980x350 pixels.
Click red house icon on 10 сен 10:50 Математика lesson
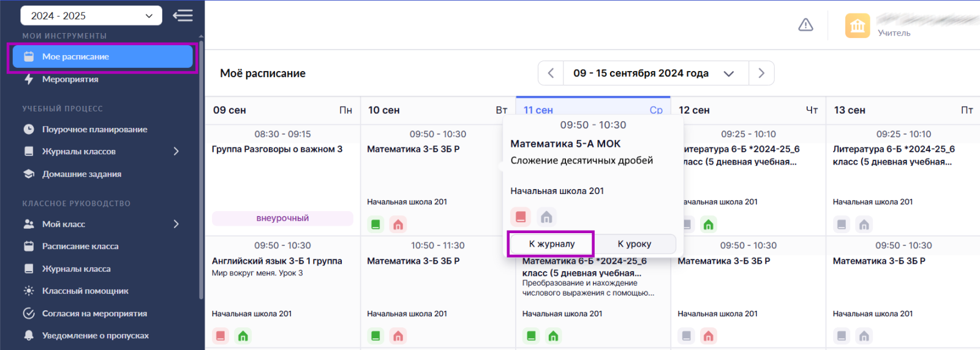(398, 336)
